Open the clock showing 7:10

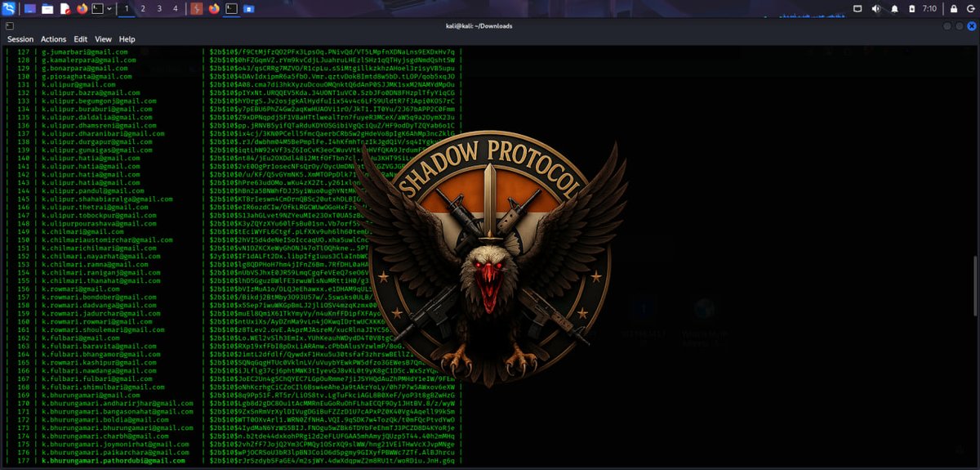(930, 9)
